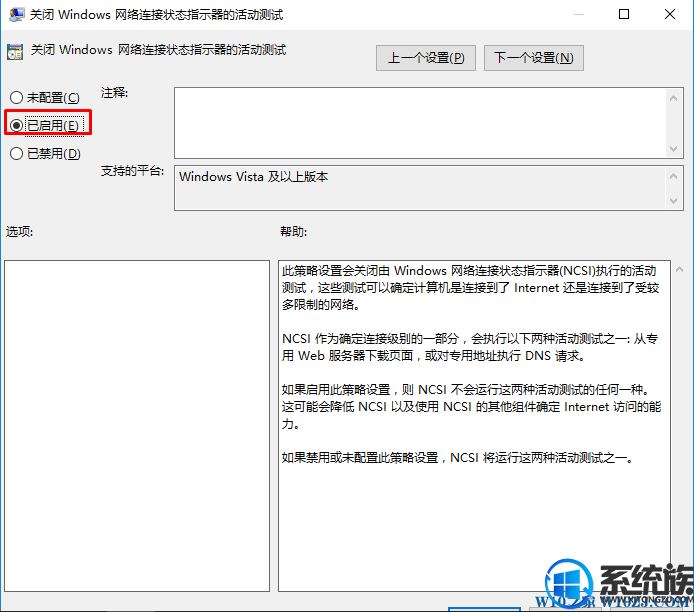Click the empty 选项 options pane
The height and width of the screenshot is (612, 694).
137,426
